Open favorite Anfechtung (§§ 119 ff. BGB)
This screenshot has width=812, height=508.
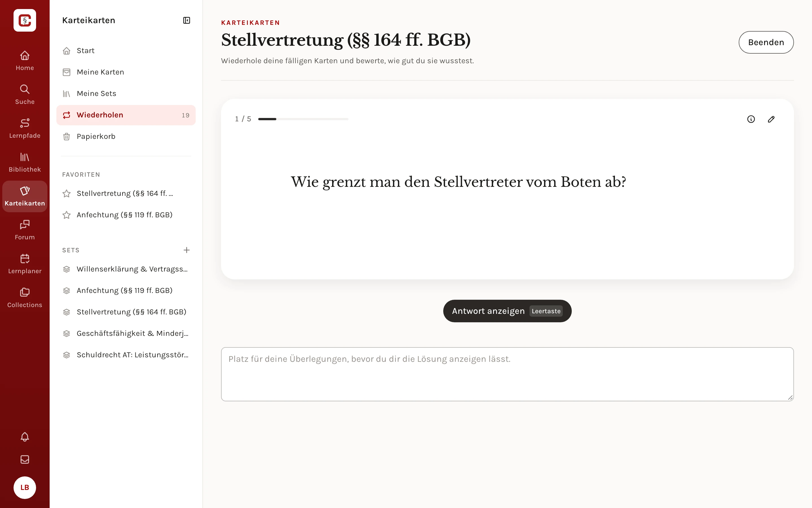coord(126,215)
